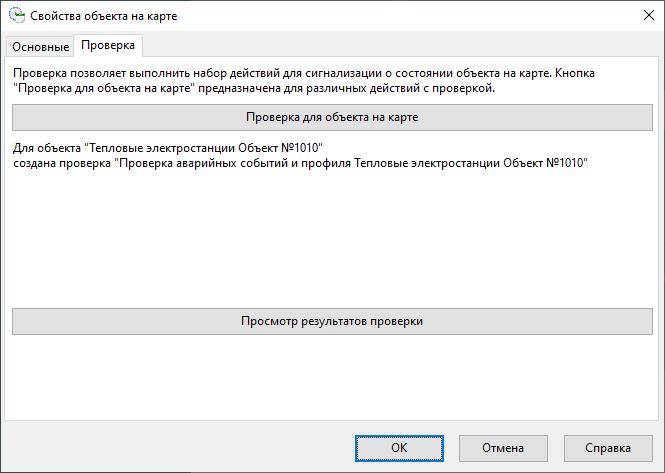Click the Отмена button
This screenshot has width=665, height=473.
click(503, 448)
